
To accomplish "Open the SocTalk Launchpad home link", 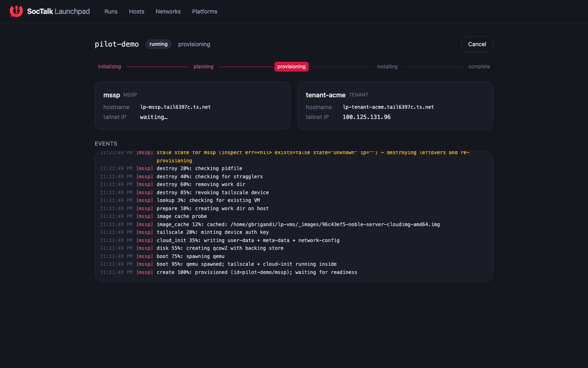I will click(50, 11).
